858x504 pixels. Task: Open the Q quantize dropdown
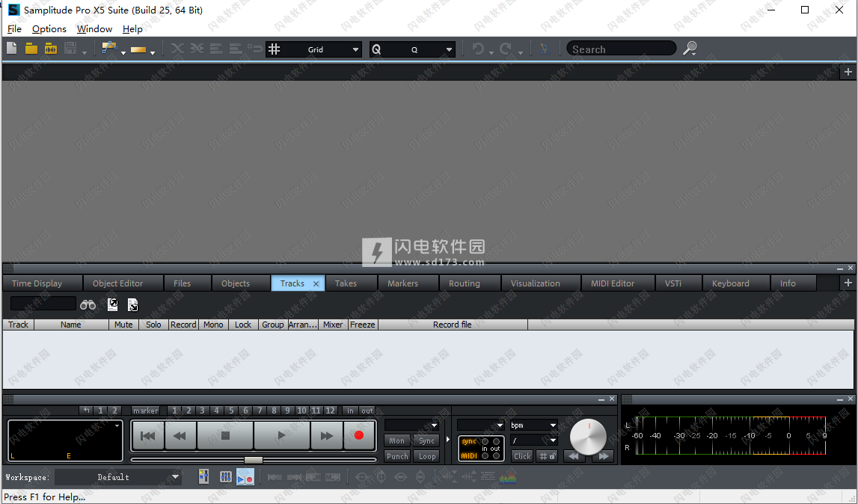(449, 49)
